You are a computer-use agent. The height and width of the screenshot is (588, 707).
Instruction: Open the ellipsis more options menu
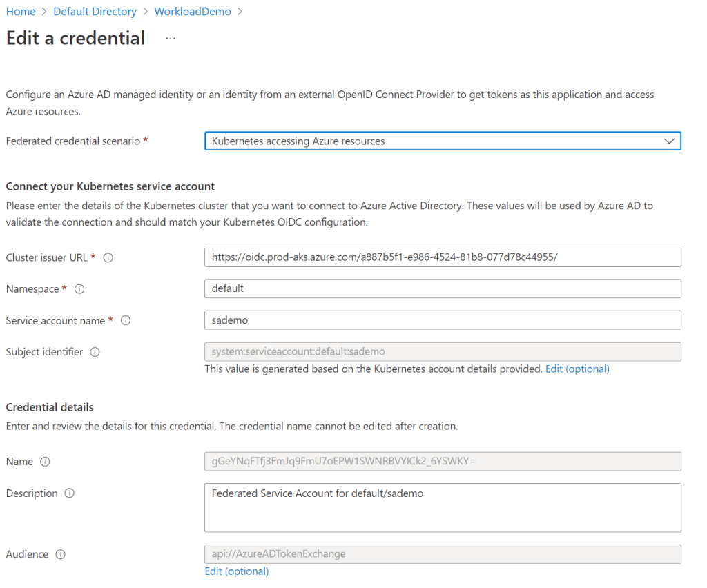tap(171, 39)
